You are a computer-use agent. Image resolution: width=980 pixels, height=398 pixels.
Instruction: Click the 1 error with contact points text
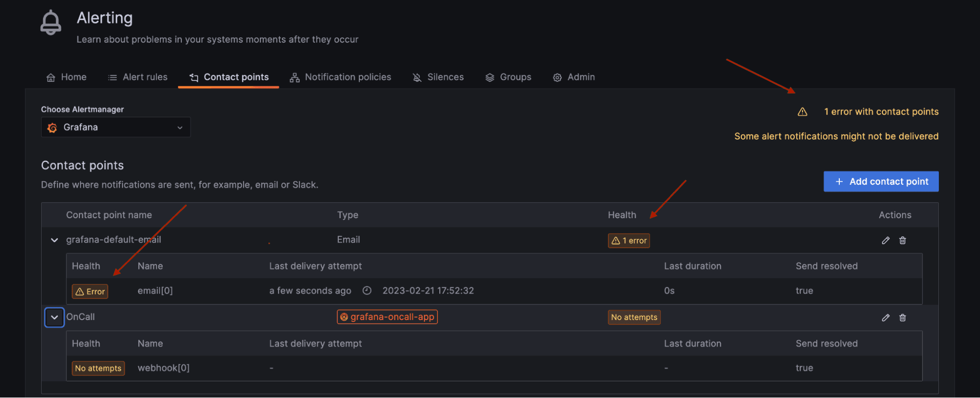(x=881, y=112)
